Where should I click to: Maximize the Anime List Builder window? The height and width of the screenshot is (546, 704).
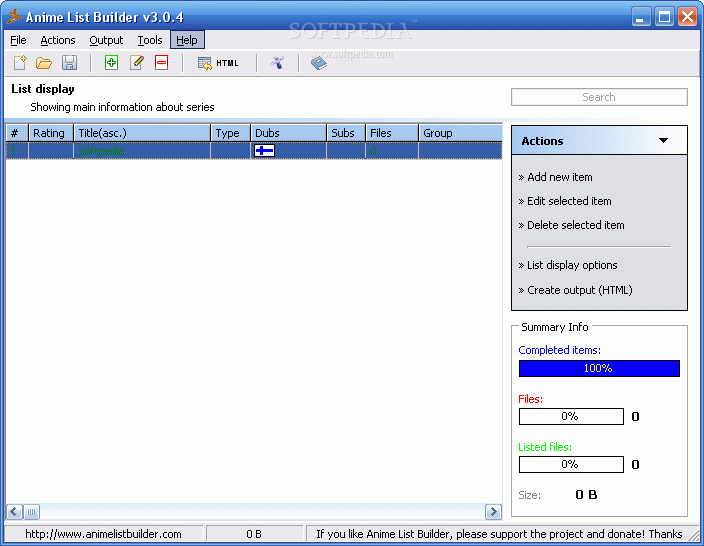pyautogui.click(x=664, y=17)
